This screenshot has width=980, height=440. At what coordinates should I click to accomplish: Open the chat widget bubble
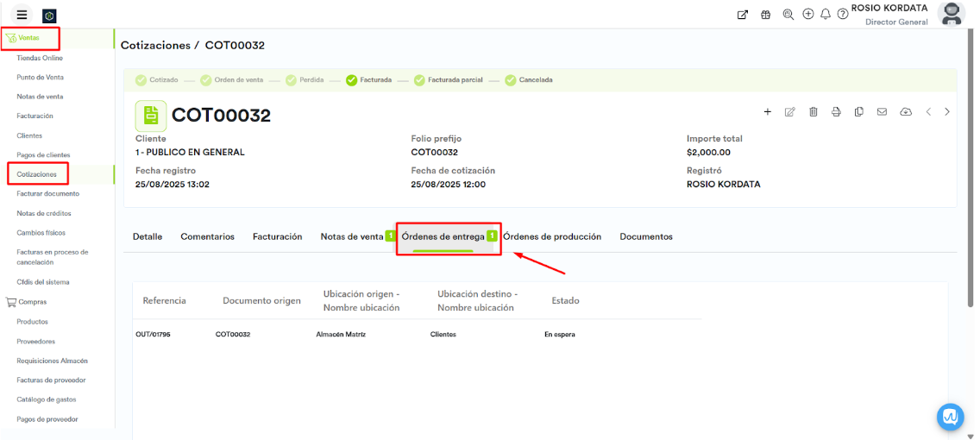950,417
